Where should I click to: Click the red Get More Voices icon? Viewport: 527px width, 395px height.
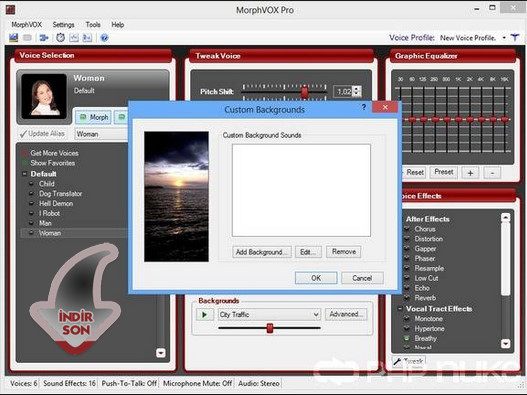pyautogui.click(x=24, y=153)
